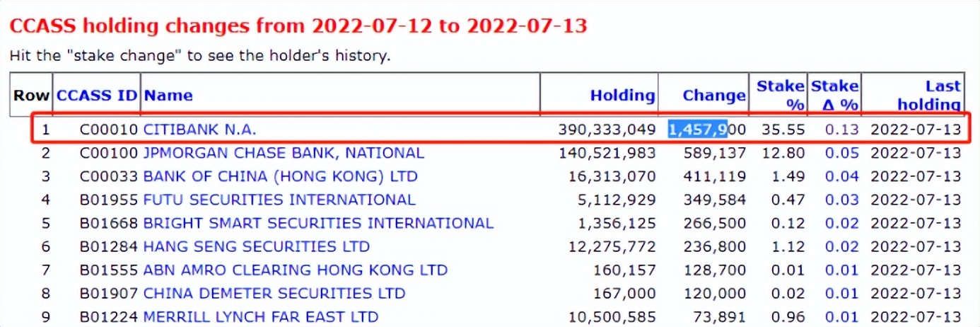Click the highlighted 1,457,900 change cell
The width and height of the screenshot is (980, 327).
pyautogui.click(x=707, y=130)
